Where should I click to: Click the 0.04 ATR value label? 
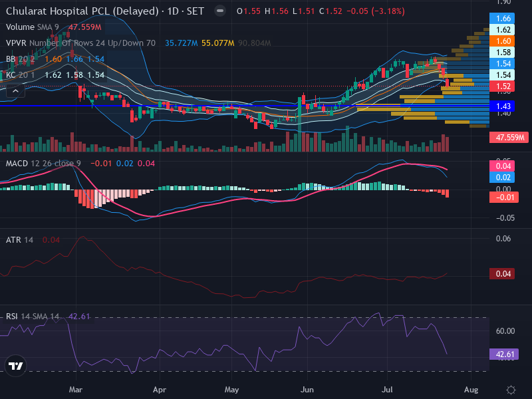[502, 274]
